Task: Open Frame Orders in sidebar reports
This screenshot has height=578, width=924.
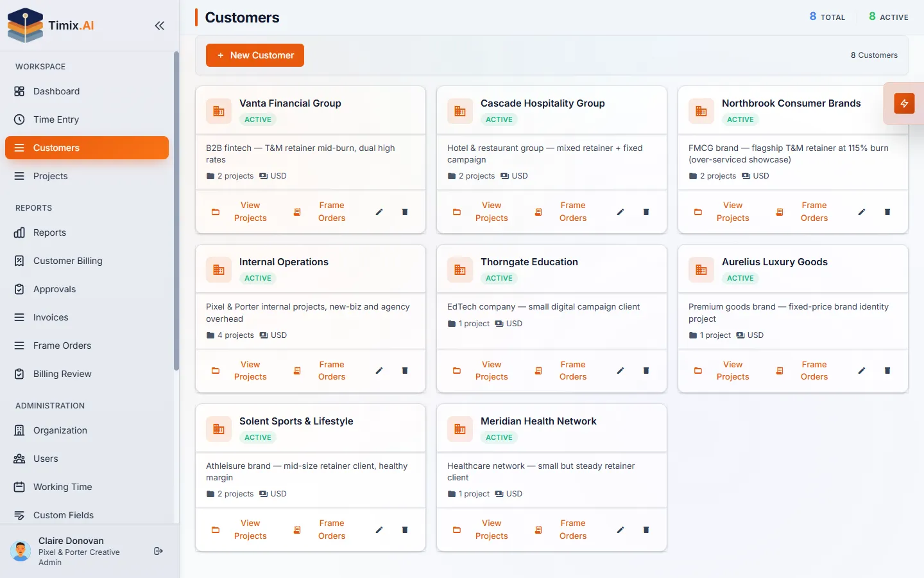Action: point(87,346)
